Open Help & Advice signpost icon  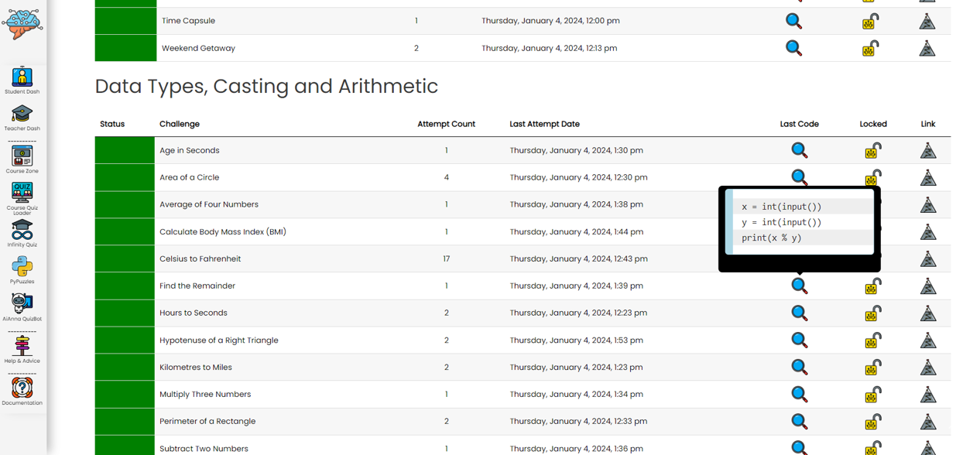click(x=22, y=346)
